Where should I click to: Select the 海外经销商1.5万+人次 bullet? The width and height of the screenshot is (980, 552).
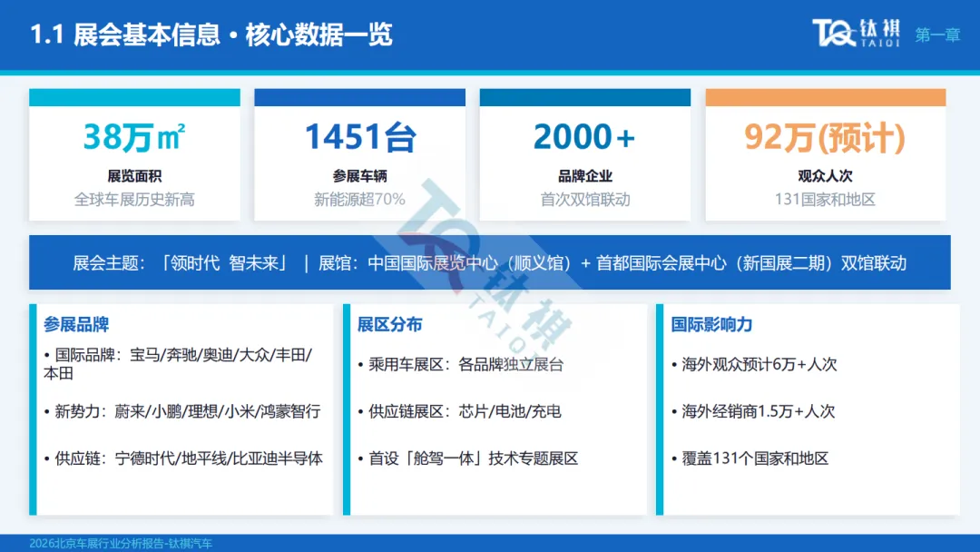753,411
